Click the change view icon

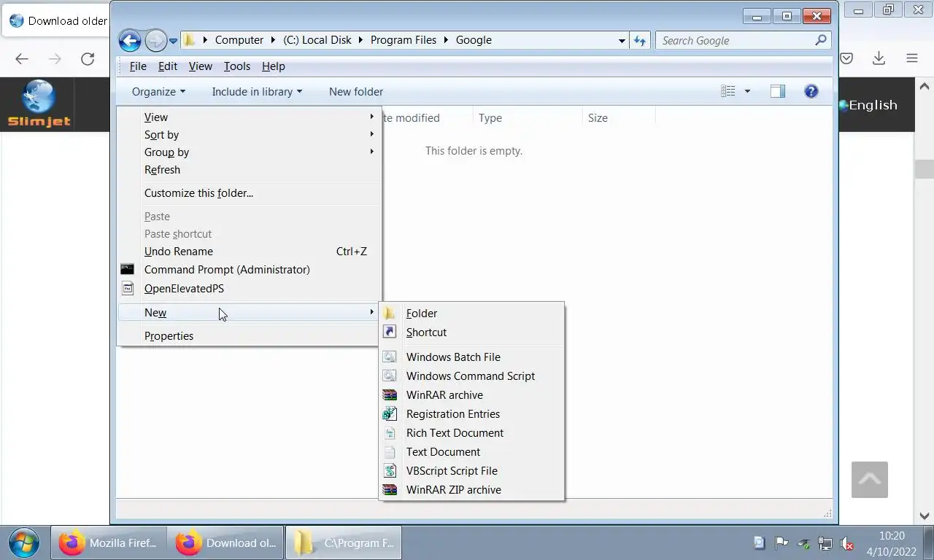(x=728, y=91)
